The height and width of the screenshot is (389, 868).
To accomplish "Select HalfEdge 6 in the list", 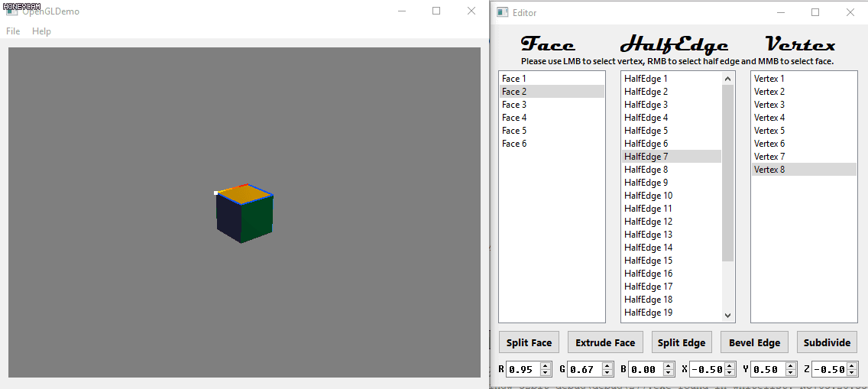I will click(x=672, y=144).
